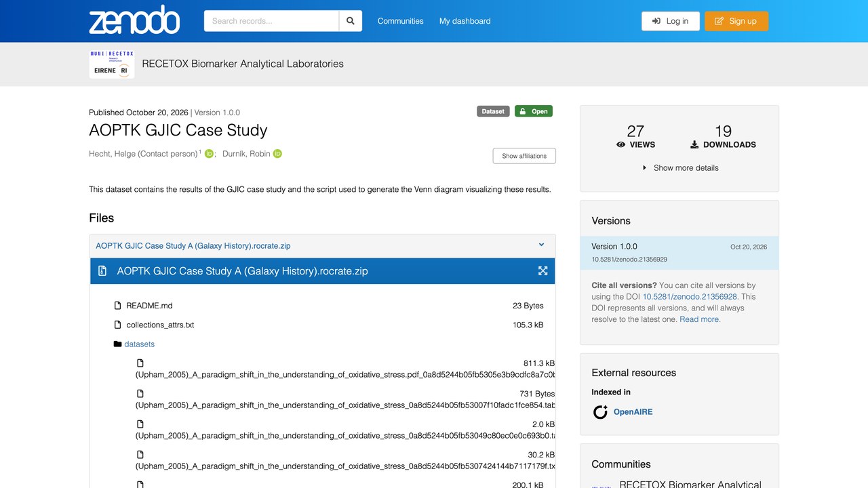Click the datasets folder icon

point(117,344)
